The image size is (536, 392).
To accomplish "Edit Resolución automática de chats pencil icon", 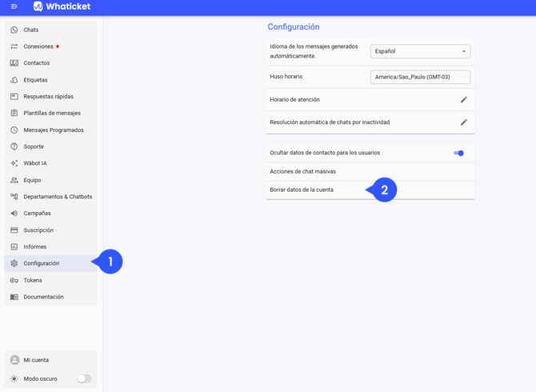I will click(463, 122).
